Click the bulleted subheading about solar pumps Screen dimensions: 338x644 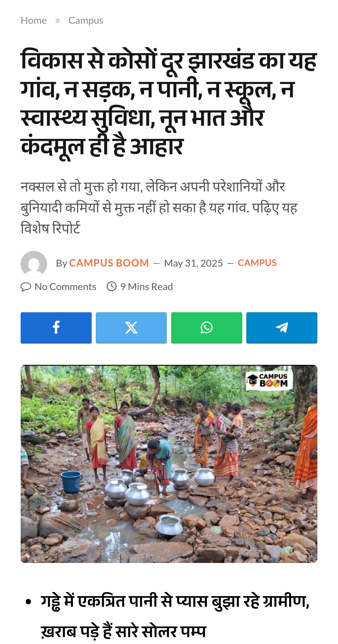pos(175,616)
